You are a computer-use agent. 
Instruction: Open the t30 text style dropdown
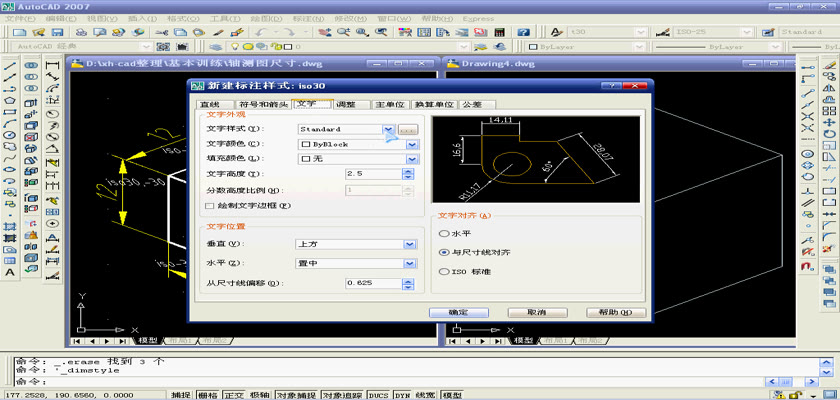[x=640, y=32]
